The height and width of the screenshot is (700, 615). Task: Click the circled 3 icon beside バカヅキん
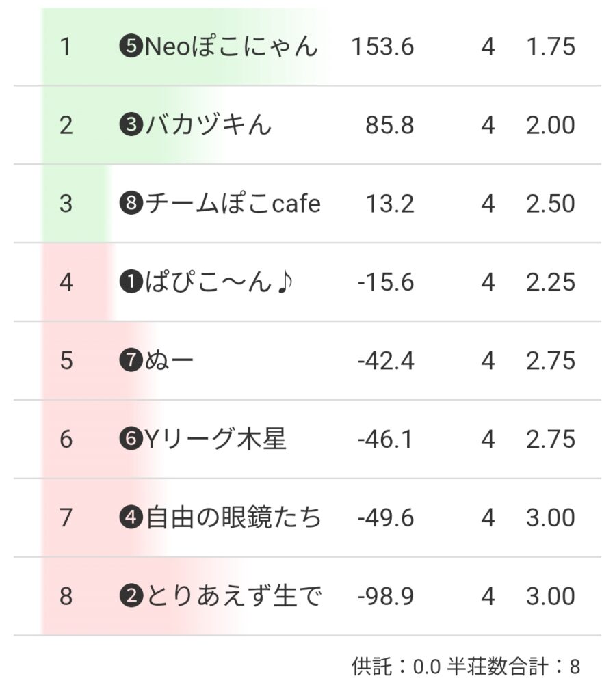point(131,126)
